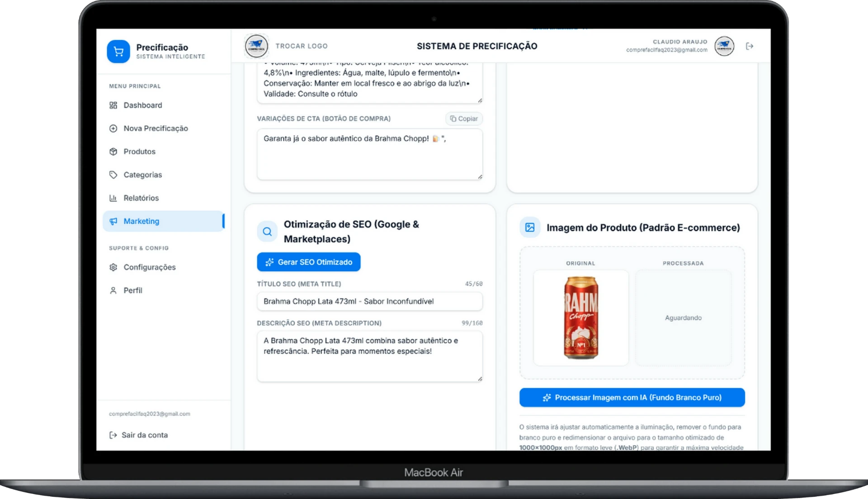Open Configurações in the sidebar
This screenshot has width=868, height=499.
[164, 267]
